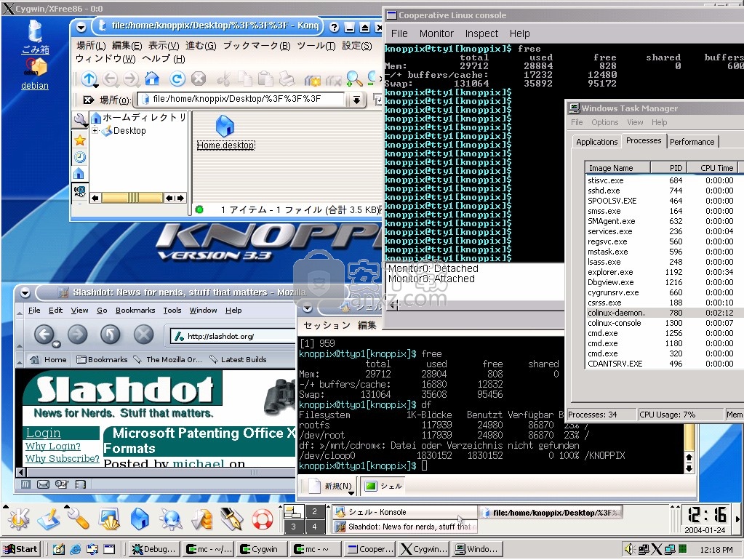Switch to Performance tab in Task Manager
Viewport: 744px width, 560px height.
coord(692,142)
